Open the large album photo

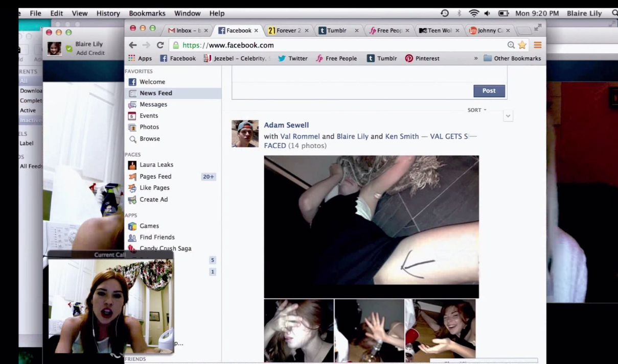371,226
